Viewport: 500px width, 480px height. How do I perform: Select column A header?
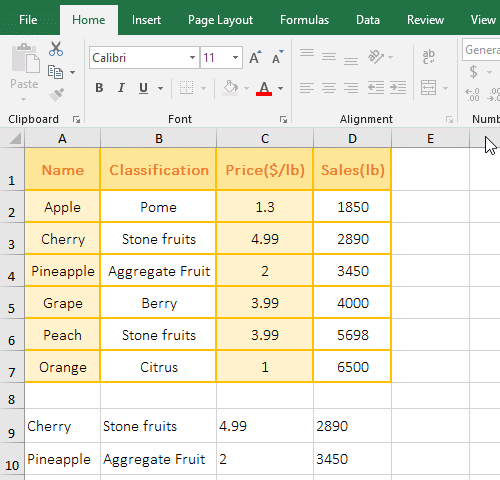(62, 138)
